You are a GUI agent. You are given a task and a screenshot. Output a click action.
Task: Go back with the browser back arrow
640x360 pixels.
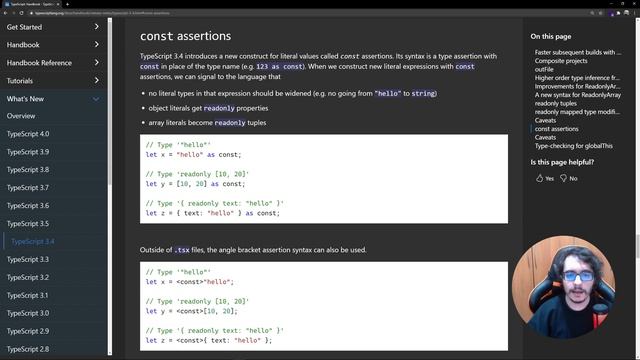click(x=5, y=13)
